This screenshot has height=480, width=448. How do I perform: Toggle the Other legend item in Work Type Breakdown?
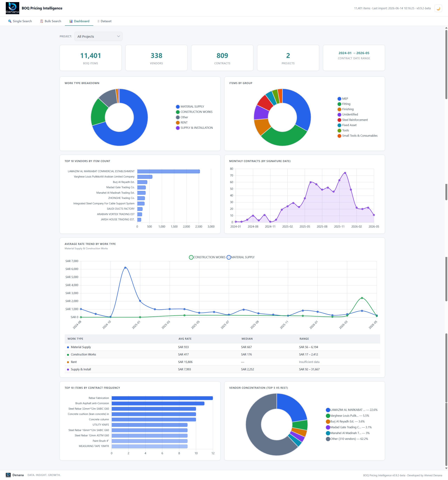click(x=182, y=117)
